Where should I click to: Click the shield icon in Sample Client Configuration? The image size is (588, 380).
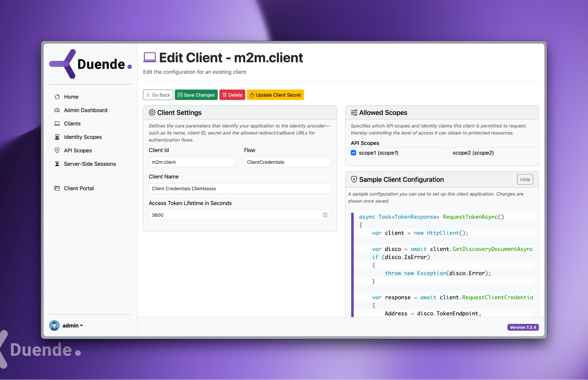point(354,180)
